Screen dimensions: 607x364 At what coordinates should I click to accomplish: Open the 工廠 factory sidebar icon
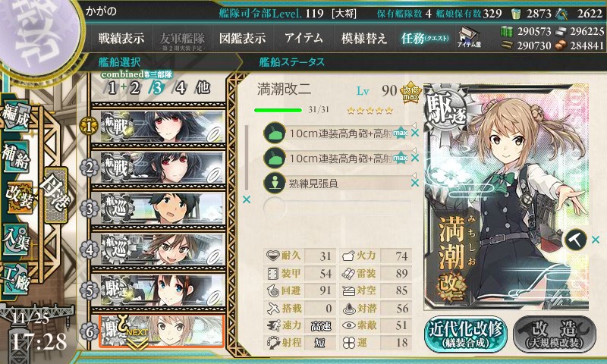tap(15, 279)
